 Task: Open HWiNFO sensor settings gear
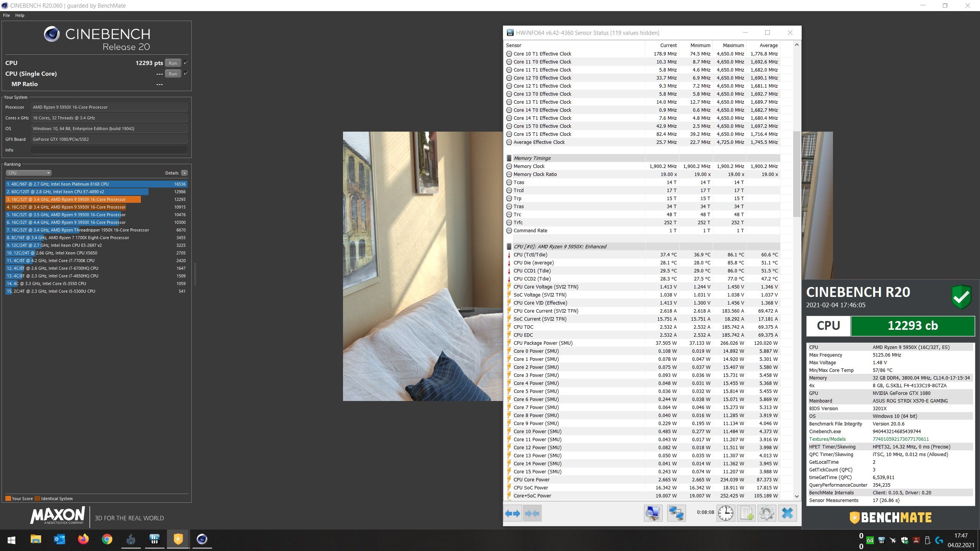coord(766,513)
